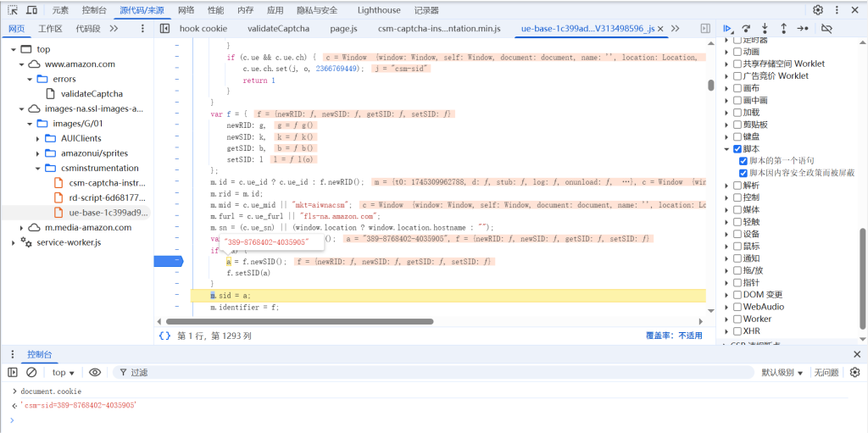Screen dimensions: 868x433
Task: Check the DOM 变更 checkbox
Action: pyautogui.click(x=737, y=295)
